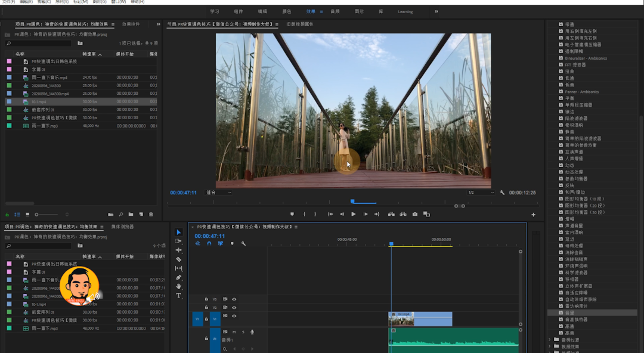Open Program monitor button editor plus
The height and width of the screenshot is (353, 644).
pos(533,215)
